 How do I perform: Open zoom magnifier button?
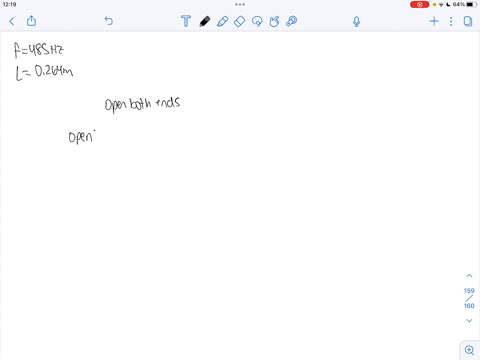click(x=469, y=350)
